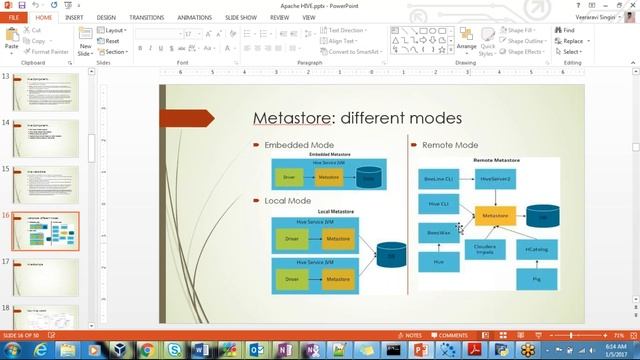640x360 pixels.
Task: Select slide 14 thumbnail
Action: (x=45, y=138)
